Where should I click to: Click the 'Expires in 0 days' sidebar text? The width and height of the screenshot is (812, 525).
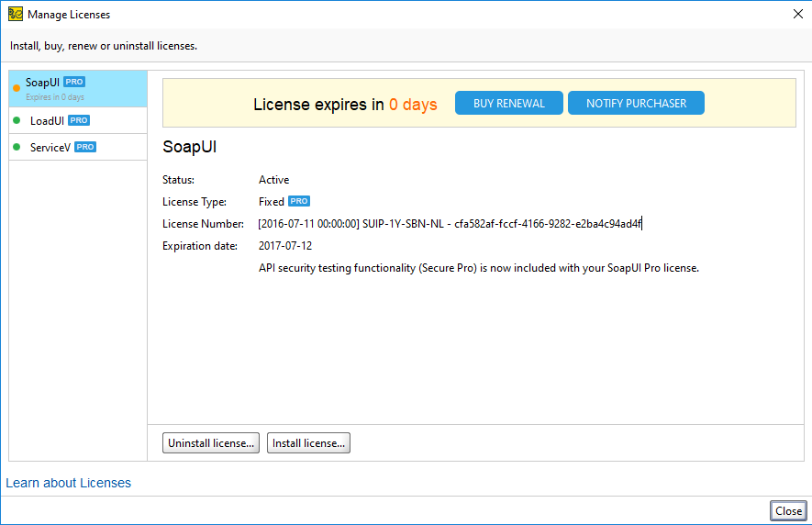tap(55, 97)
